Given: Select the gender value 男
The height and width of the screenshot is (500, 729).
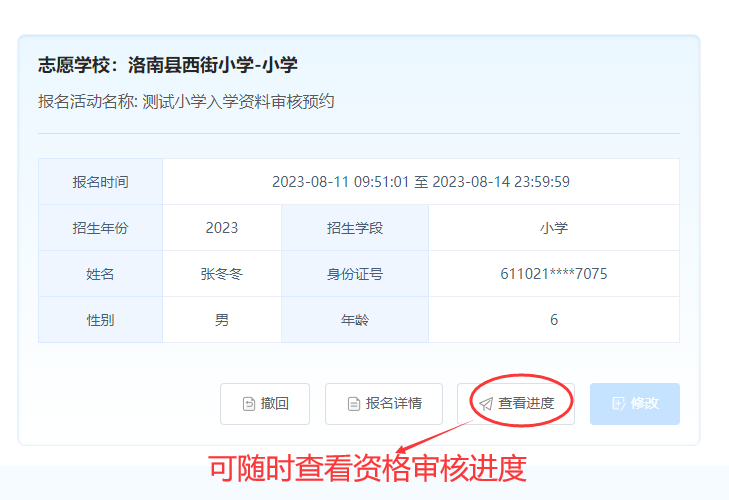Looking at the screenshot, I should pyautogui.click(x=222, y=320).
